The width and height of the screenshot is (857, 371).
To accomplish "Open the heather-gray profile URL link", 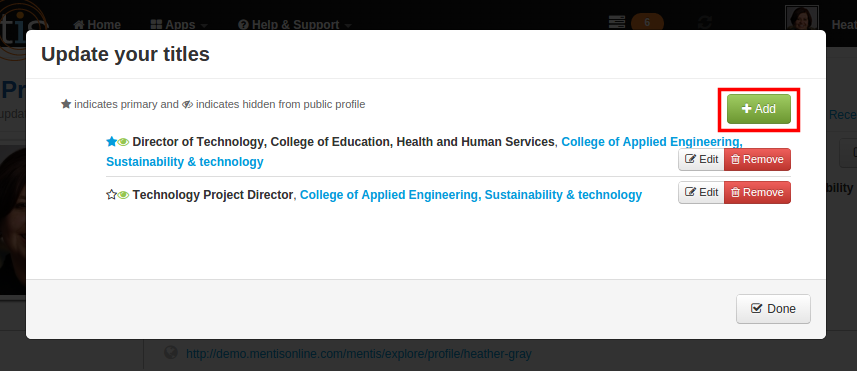I will coord(359,354).
